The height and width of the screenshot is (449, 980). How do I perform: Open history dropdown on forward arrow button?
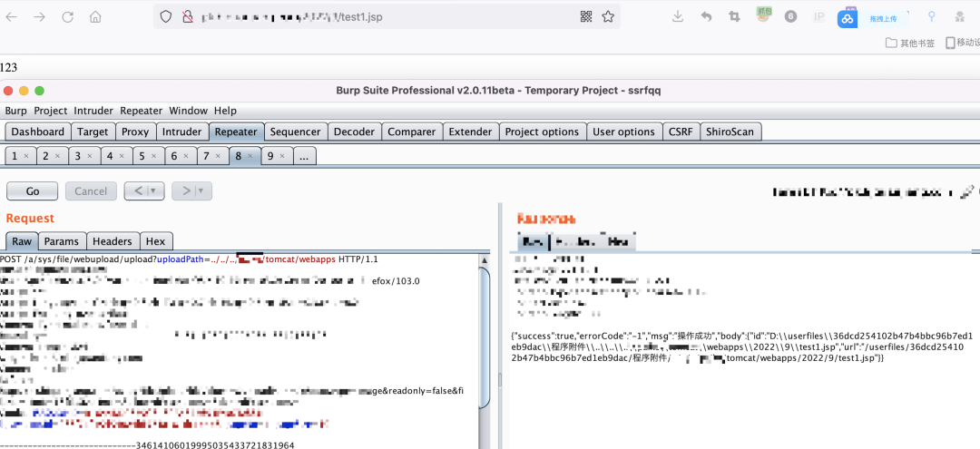[202, 191]
